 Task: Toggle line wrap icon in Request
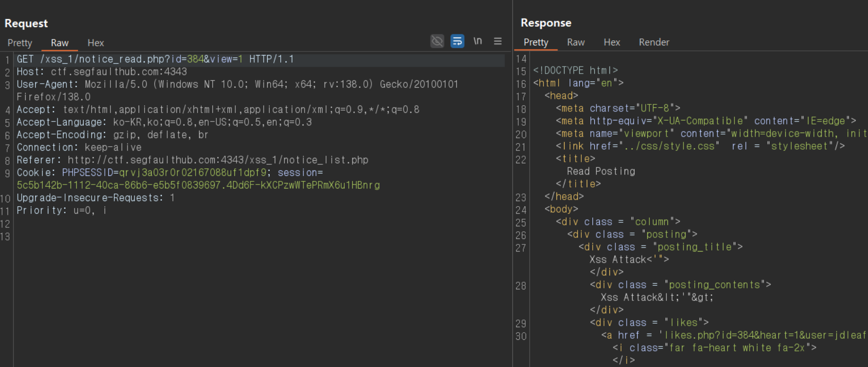457,41
